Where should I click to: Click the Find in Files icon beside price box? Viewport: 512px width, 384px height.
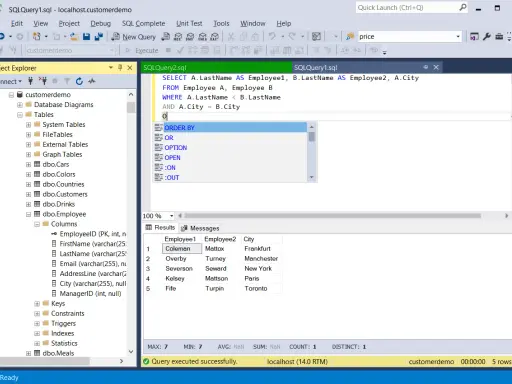coord(350,36)
